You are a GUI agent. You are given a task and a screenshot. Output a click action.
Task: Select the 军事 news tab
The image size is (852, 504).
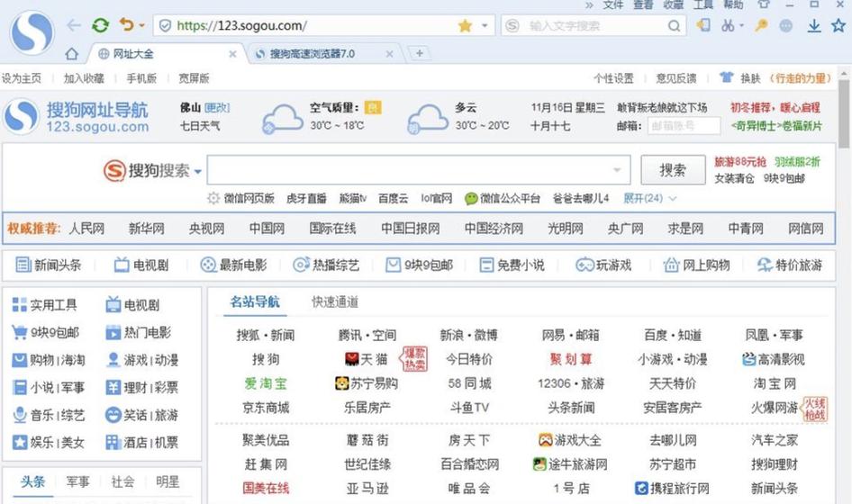(x=77, y=481)
